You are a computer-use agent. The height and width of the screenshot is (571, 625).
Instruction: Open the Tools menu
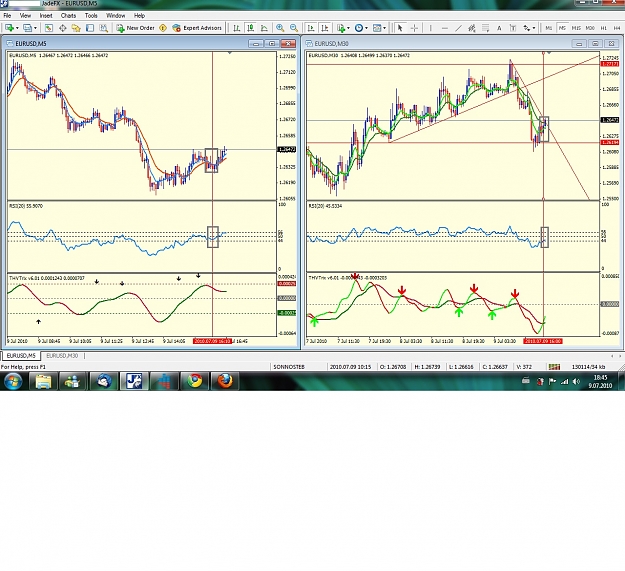tap(91, 16)
